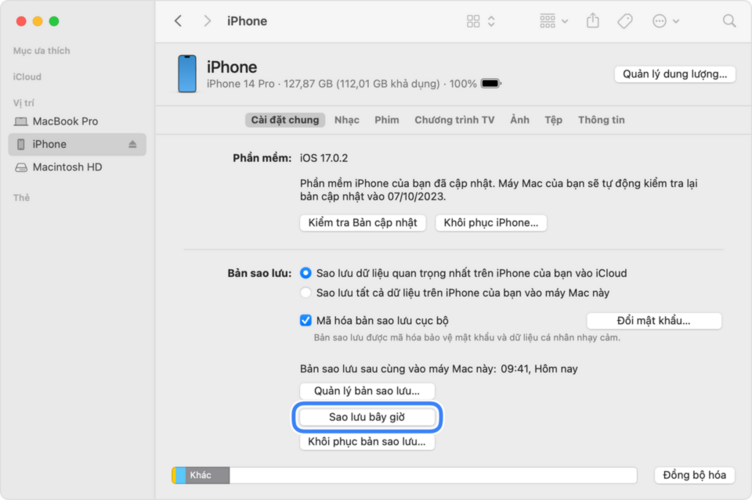Go forward with the right chevron arrow

(207, 21)
